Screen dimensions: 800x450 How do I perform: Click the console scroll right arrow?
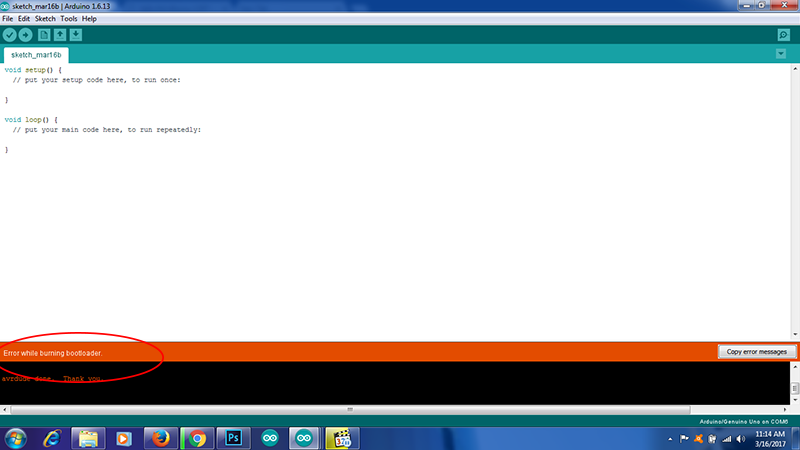point(785,409)
